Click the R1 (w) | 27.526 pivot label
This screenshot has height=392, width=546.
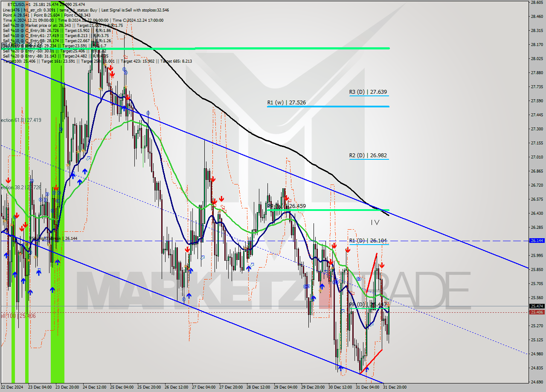click(x=286, y=102)
